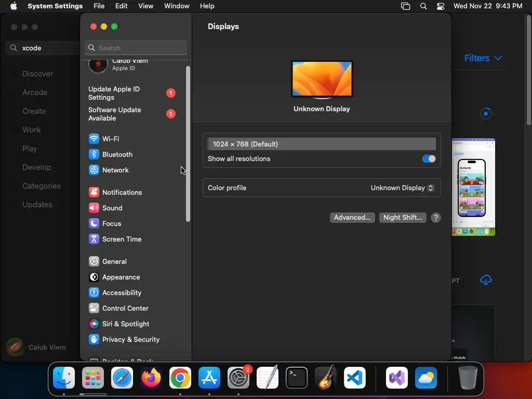Select Categories in App Store sidebar
Image resolution: width=532 pixels, height=399 pixels.
[x=42, y=186]
